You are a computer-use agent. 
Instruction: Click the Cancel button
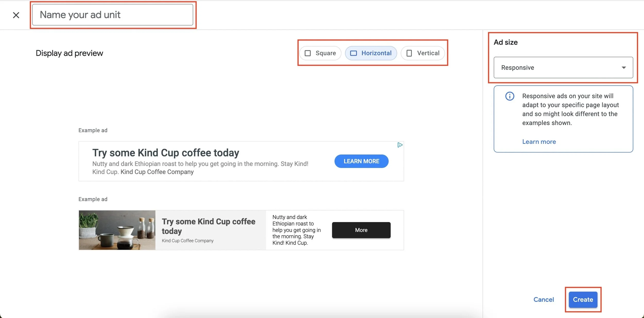544,299
